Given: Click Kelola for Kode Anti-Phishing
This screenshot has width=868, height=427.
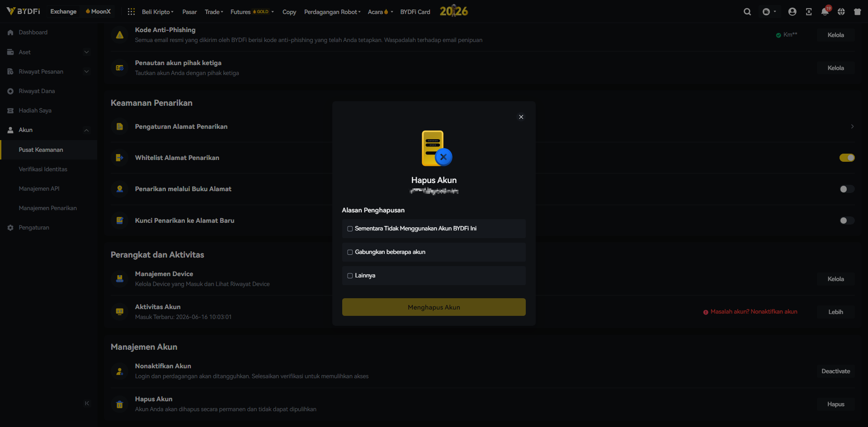Looking at the screenshot, I should [835, 35].
